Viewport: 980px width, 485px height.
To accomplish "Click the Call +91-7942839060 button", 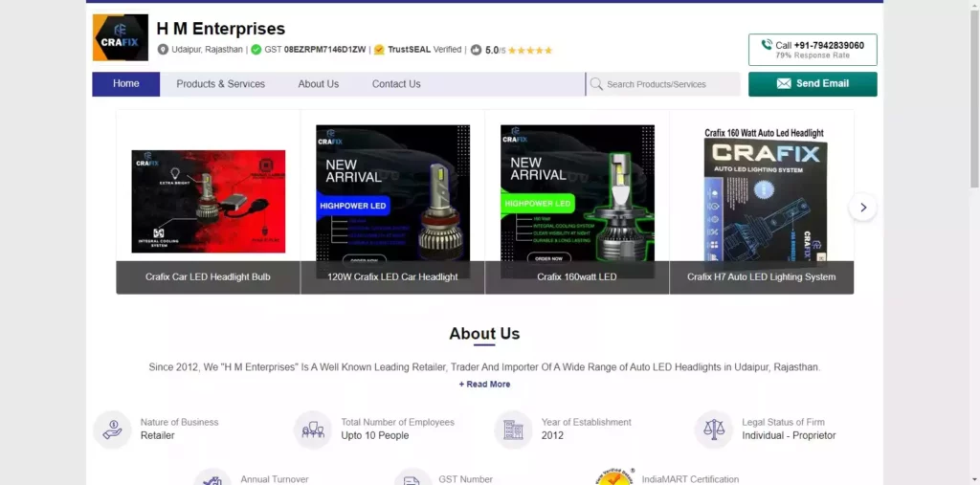I will click(x=813, y=50).
